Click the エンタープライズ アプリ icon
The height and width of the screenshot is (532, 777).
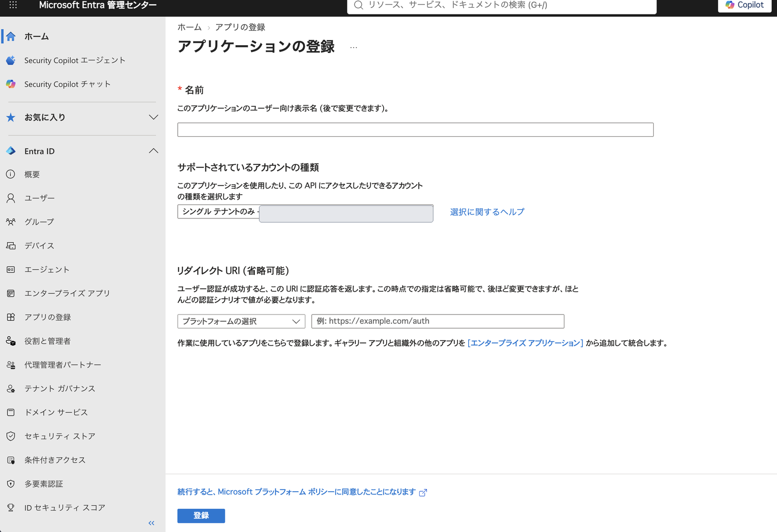pos(11,293)
